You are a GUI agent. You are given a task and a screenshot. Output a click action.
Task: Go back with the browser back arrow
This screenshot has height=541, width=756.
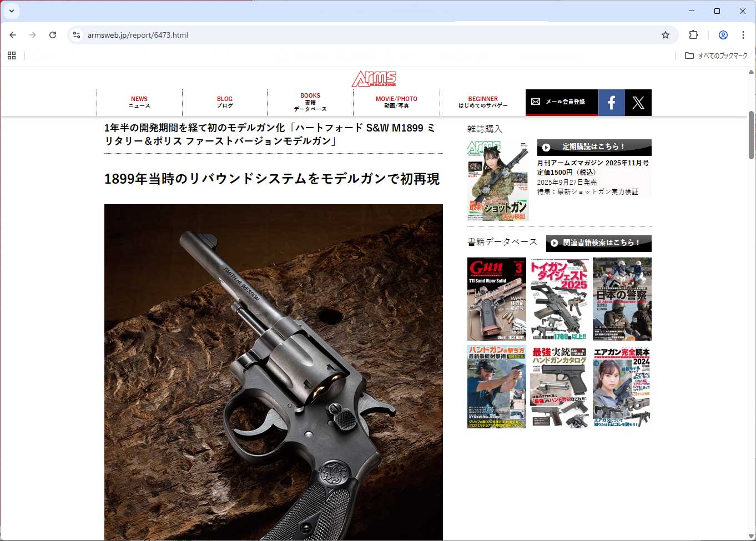[x=13, y=35]
